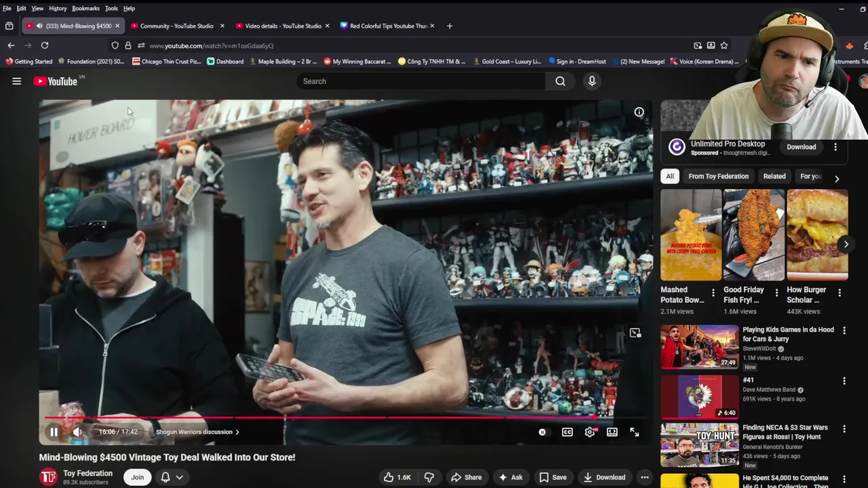The image size is (868, 488).
Task: Open How Burger Scholar short
Action: point(817,235)
